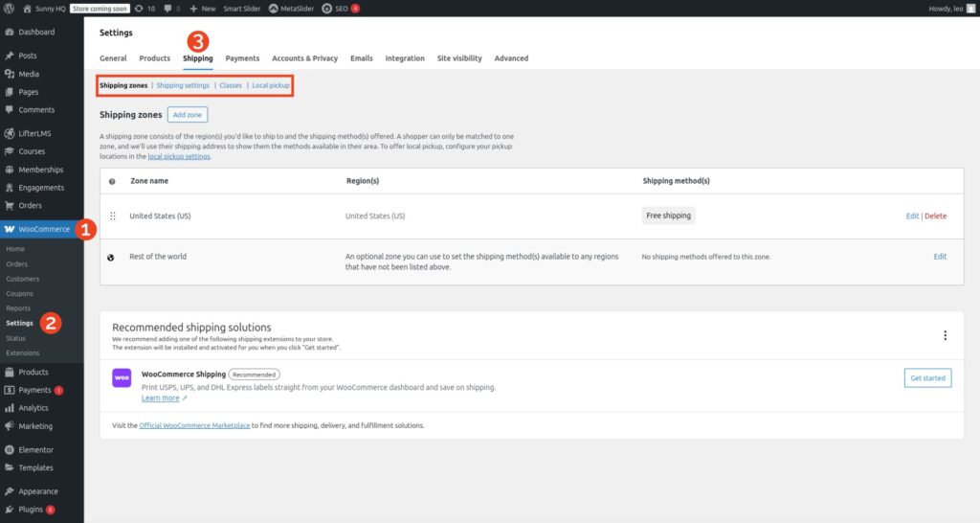Click the WooCommerce Woo logo icon
The image size is (980, 523).
(10, 229)
